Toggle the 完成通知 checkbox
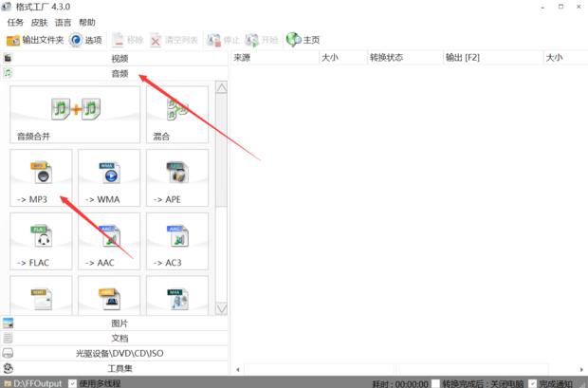The height and width of the screenshot is (388, 588). [x=532, y=383]
